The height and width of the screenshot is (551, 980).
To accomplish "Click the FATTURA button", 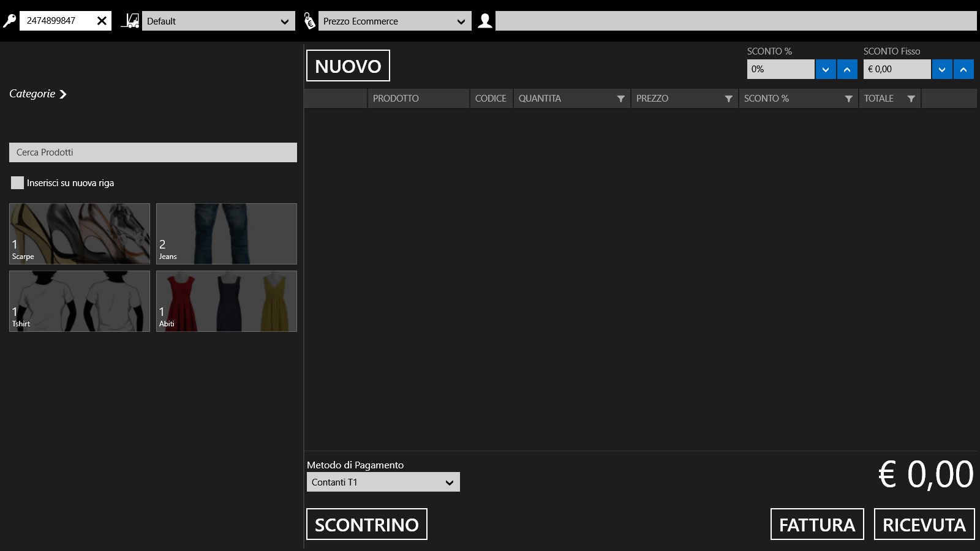I will pyautogui.click(x=816, y=525).
